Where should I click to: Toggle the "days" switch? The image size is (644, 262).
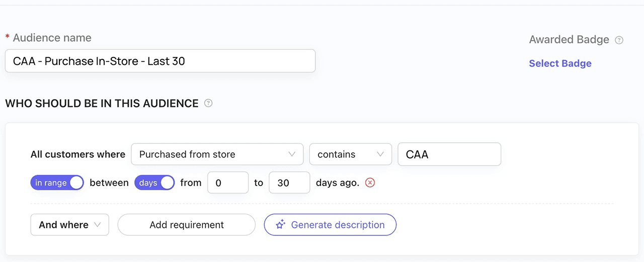[x=154, y=183]
